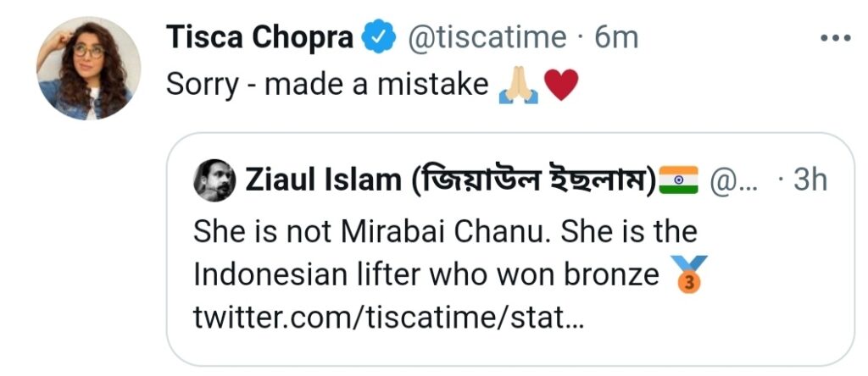Open Ziaul Islam's small avatar
Image resolution: width=868 pixels, height=376 pixels.
tap(218, 180)
